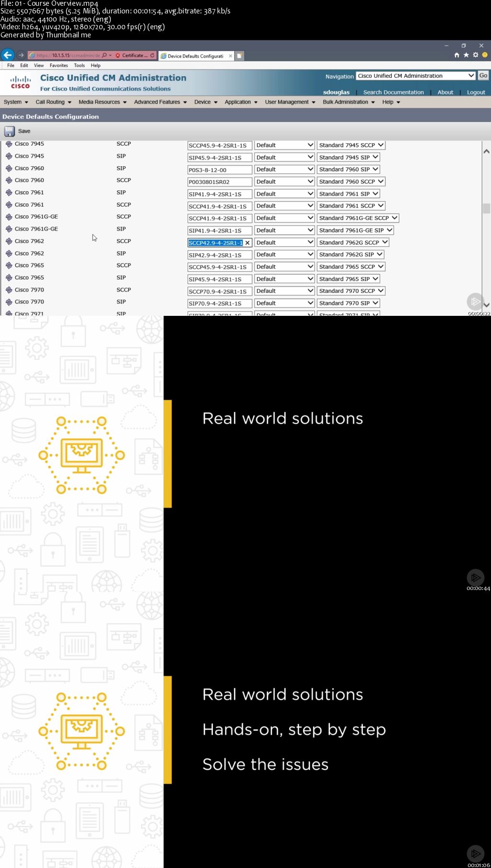Click the browser Home icon
Image resolution: width=491 pixels, height=868 pixels.
click(456, 55)
